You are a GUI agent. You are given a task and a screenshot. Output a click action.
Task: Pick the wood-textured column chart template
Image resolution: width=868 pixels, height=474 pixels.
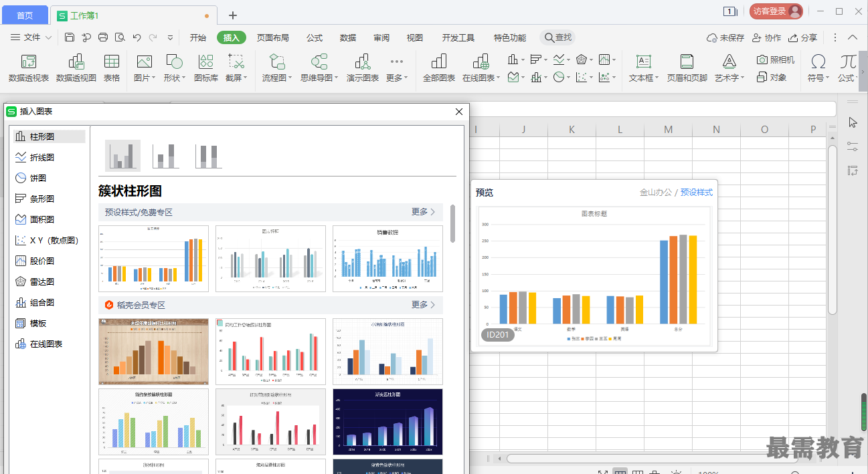coord(153,352)
